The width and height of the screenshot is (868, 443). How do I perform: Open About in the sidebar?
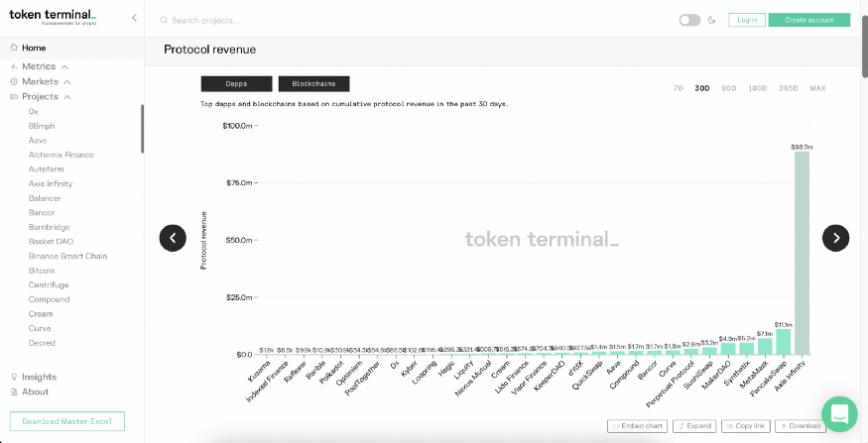[36, 391]
